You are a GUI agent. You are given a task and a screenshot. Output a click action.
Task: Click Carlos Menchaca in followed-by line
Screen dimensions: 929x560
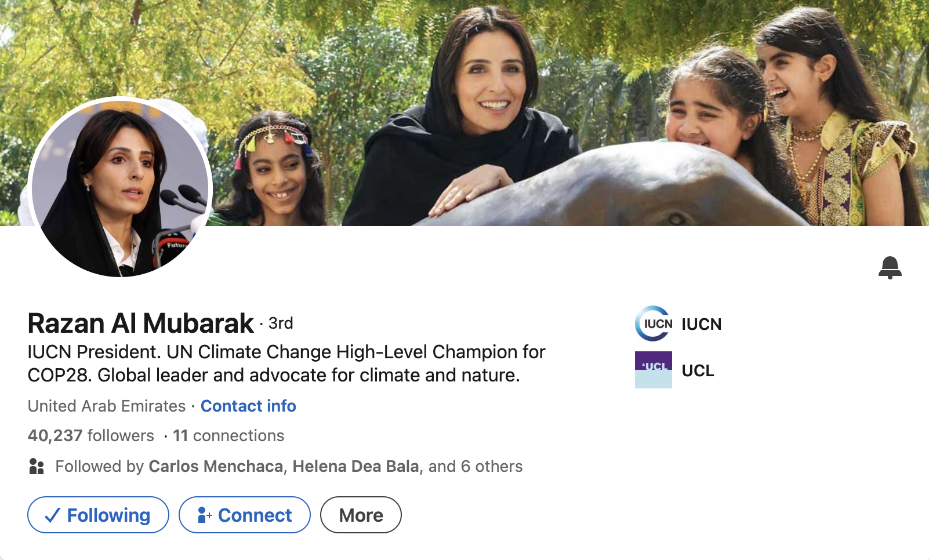point(216,466)
